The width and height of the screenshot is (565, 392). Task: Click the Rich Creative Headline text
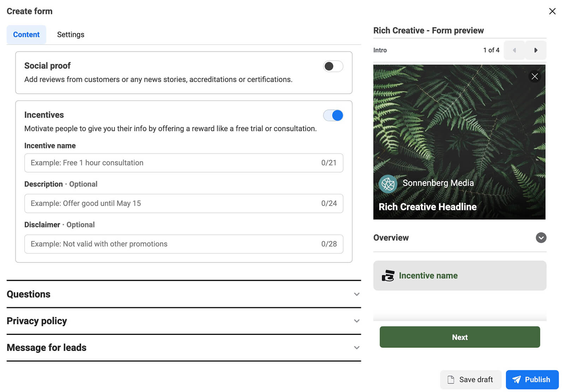pos(428,207)
